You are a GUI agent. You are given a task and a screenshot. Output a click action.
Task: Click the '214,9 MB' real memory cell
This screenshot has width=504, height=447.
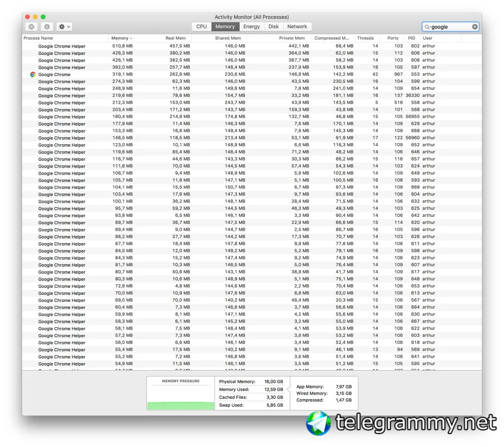[x=180, y=117]
